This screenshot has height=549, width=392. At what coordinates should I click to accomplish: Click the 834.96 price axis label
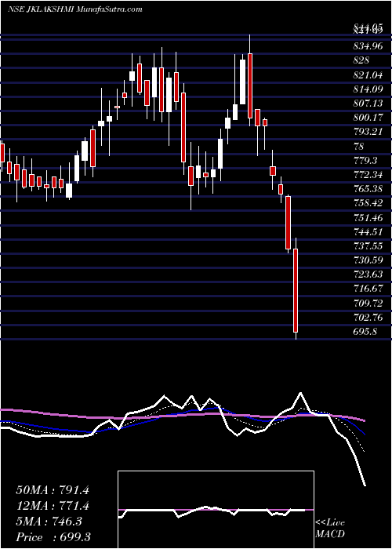(368, 45)
